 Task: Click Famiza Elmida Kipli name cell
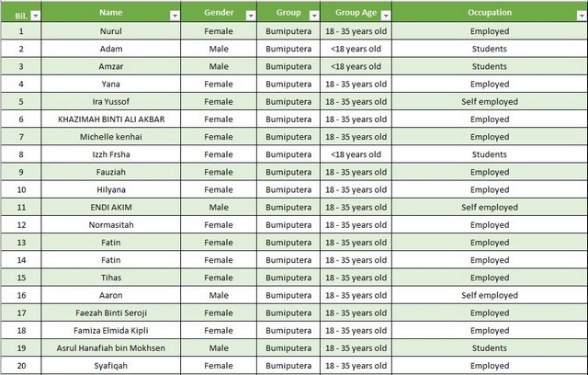pos(110,331)
